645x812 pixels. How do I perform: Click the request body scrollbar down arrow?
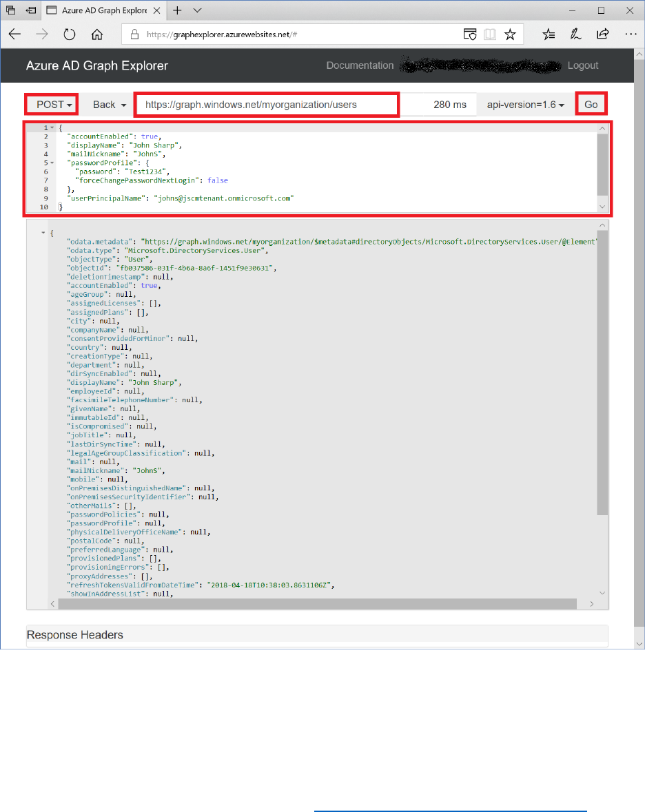(x=602, y=207)
